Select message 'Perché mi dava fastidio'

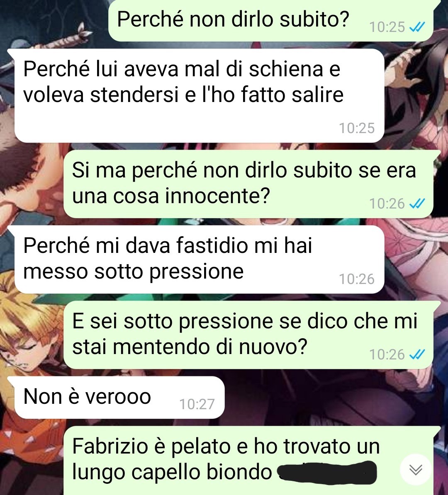200,259
